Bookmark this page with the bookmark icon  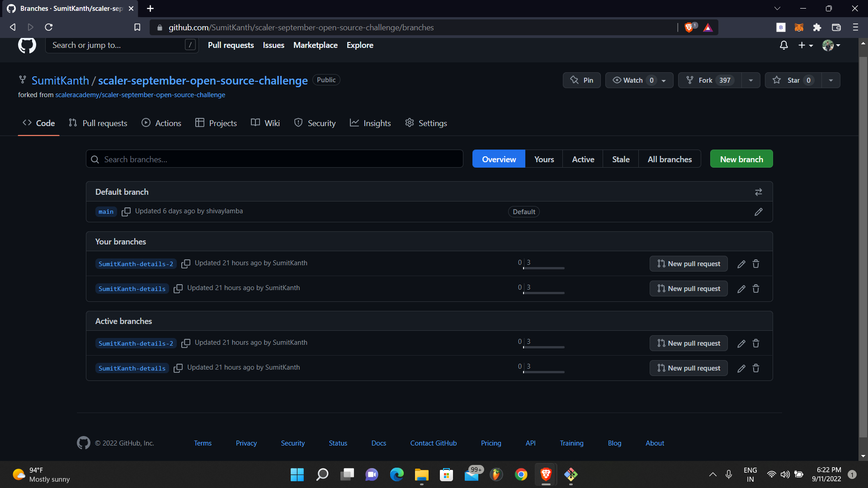137,28
